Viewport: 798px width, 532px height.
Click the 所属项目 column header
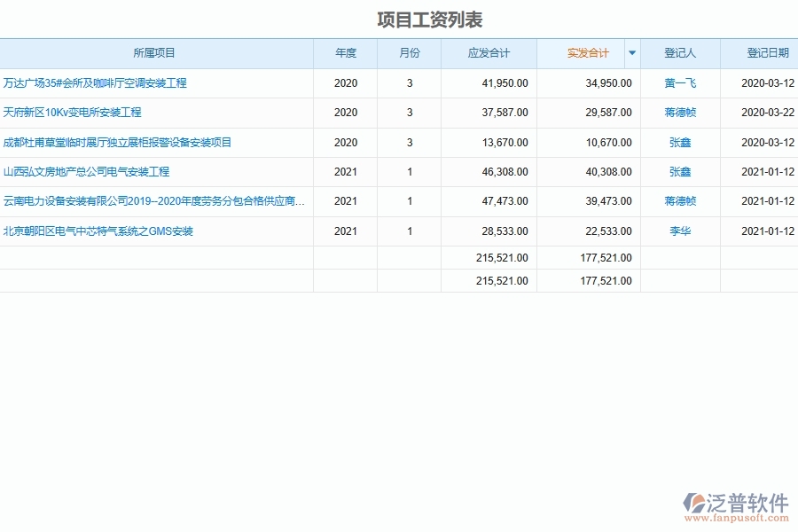157,53
